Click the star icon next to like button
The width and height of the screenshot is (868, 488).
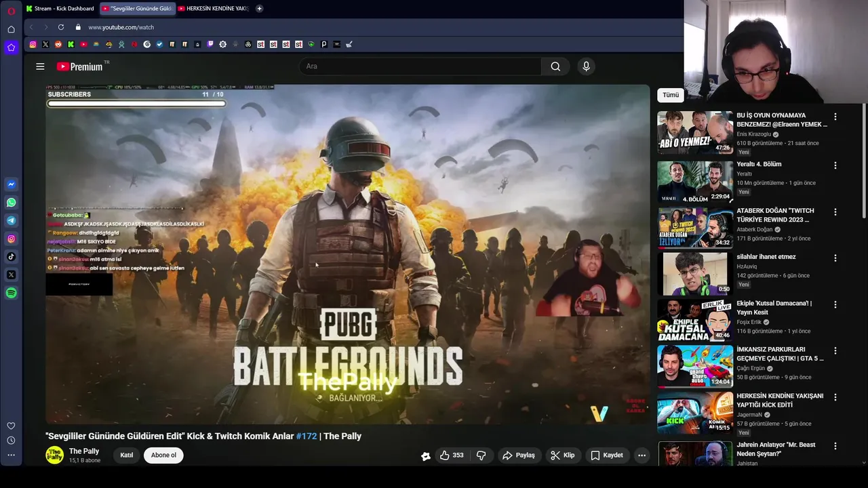click(x=426, y=456)
